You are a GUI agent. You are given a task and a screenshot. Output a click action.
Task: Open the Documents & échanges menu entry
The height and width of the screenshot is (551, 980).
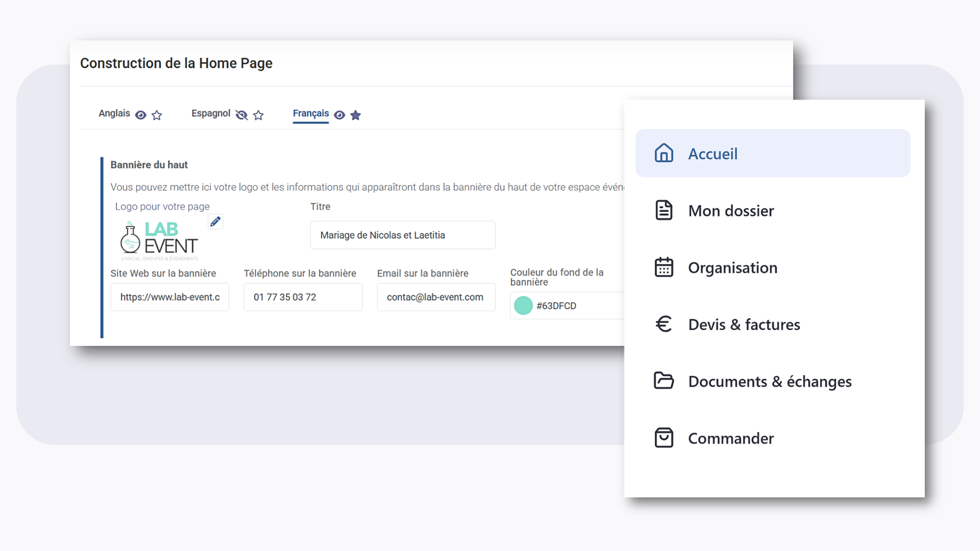769,382
